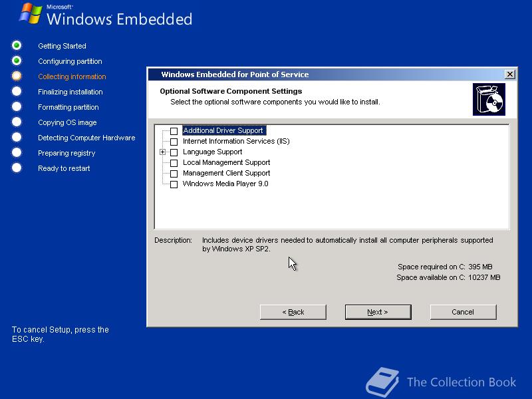The image size is (532, 399).
Task: Click the 'Description:' label
Action: click(x=173, y=240)
